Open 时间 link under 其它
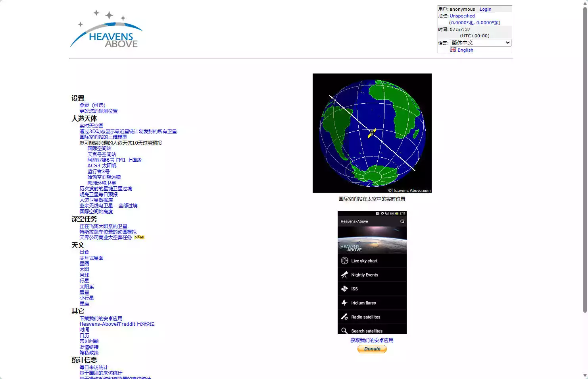This screenshot has height=379, width=588. [84, 330]
